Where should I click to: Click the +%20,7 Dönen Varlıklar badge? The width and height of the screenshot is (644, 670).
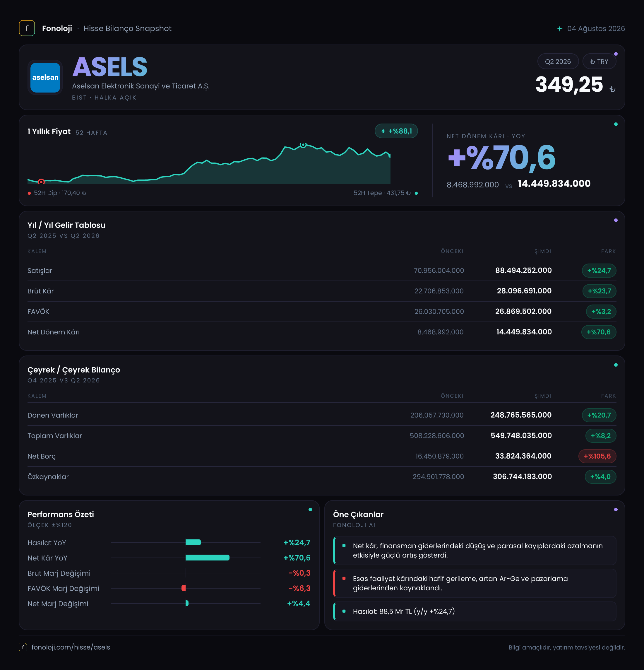[599, 415]
